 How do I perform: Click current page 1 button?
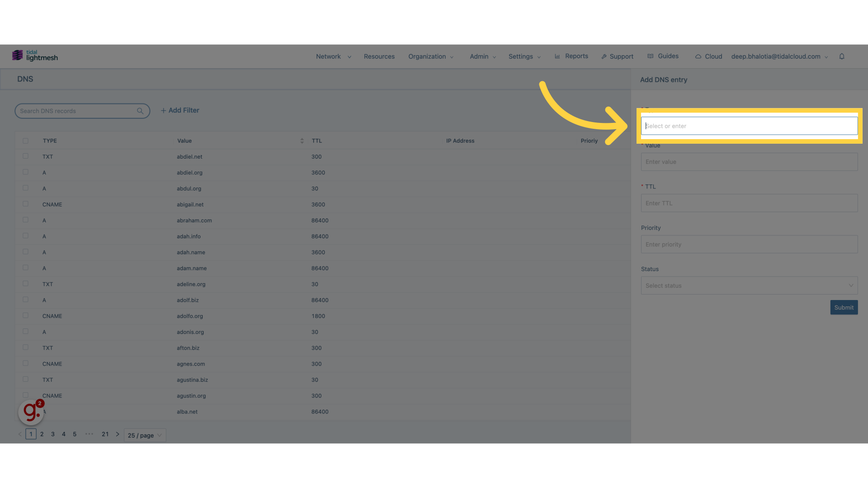(31, 434)
